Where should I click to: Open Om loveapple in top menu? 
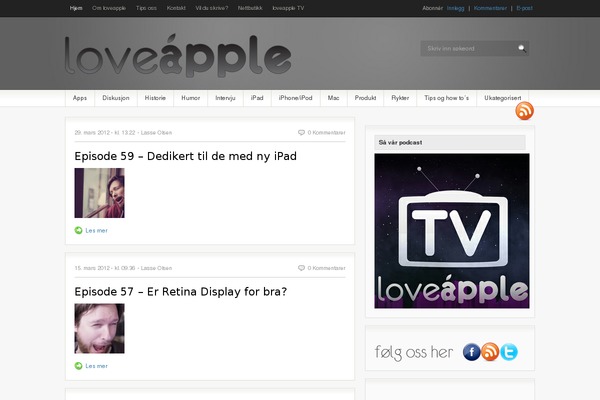tap(109, 8)
